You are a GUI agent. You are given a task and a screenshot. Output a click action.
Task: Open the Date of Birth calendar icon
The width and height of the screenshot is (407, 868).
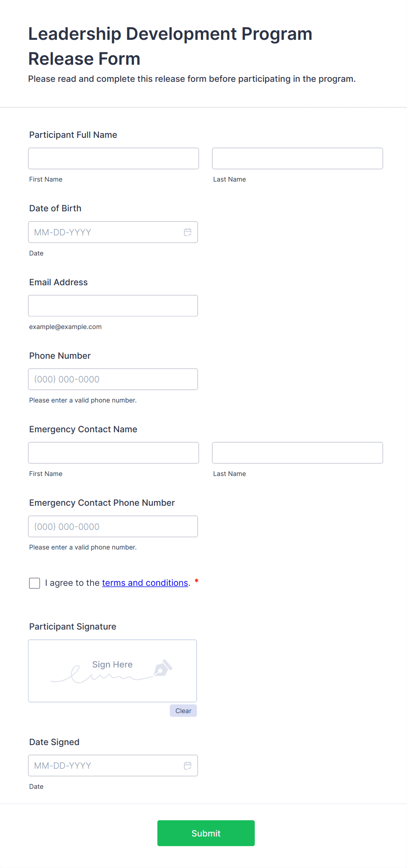pyautogui.click(x=188, y=232)
